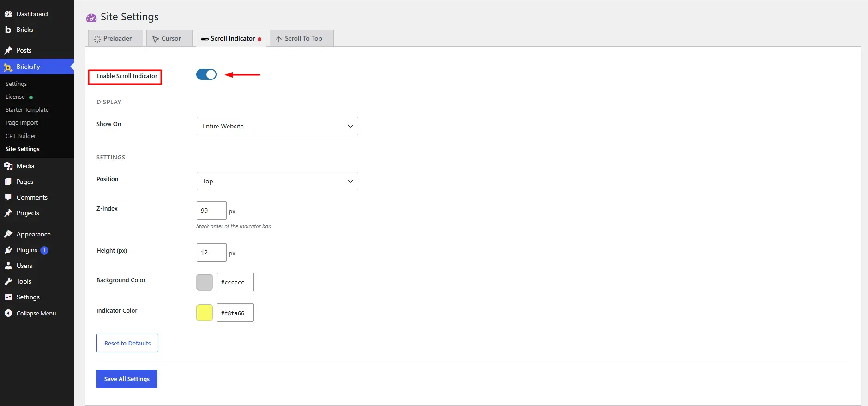Open the Indicator Color yellow swatch
Image resolution: width=868 pixels, height=406 pixels.
click(x=205, y=313)
